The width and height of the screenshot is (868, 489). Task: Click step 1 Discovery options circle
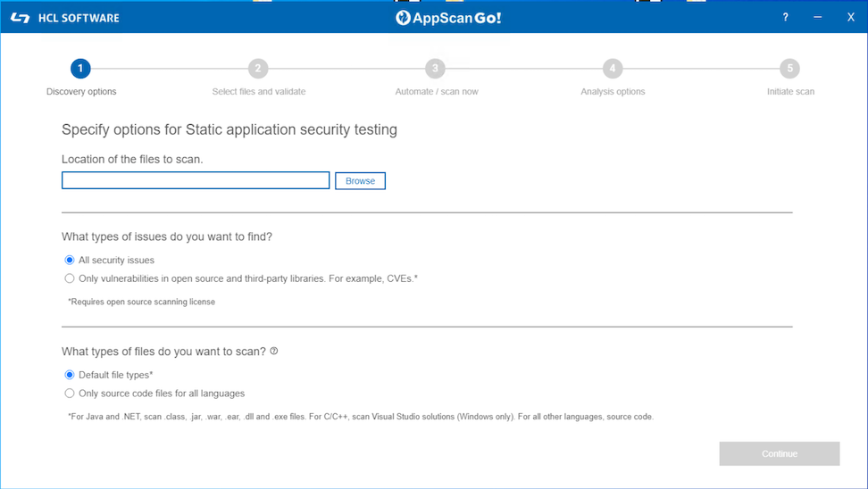coord(80,69)
